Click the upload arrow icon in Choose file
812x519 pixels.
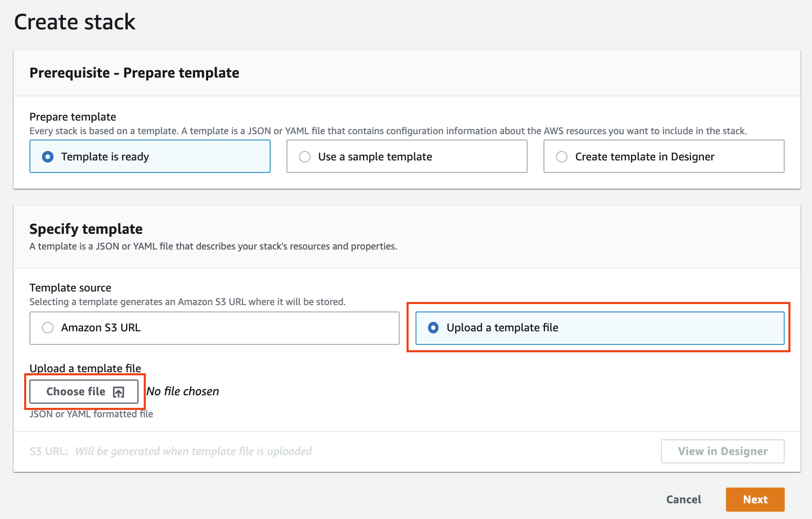point(119,392)
